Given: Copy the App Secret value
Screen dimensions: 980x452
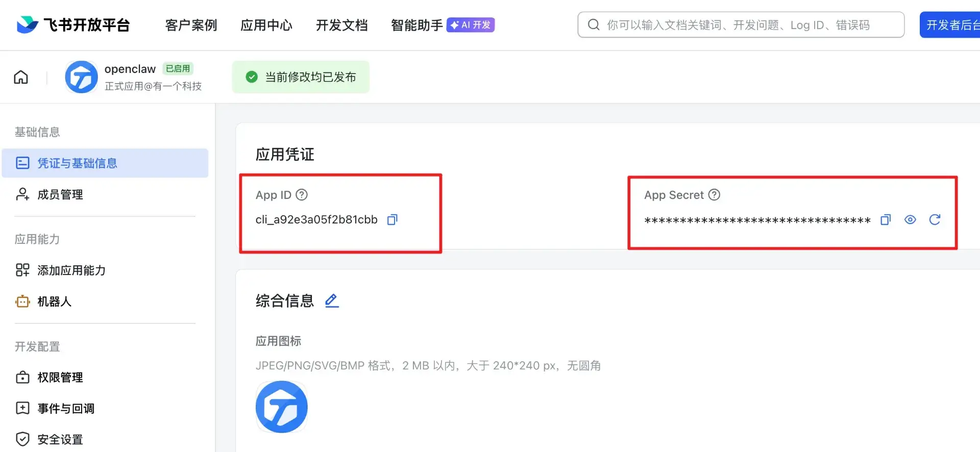Looking at the screenshot, I should click(886, 220).
